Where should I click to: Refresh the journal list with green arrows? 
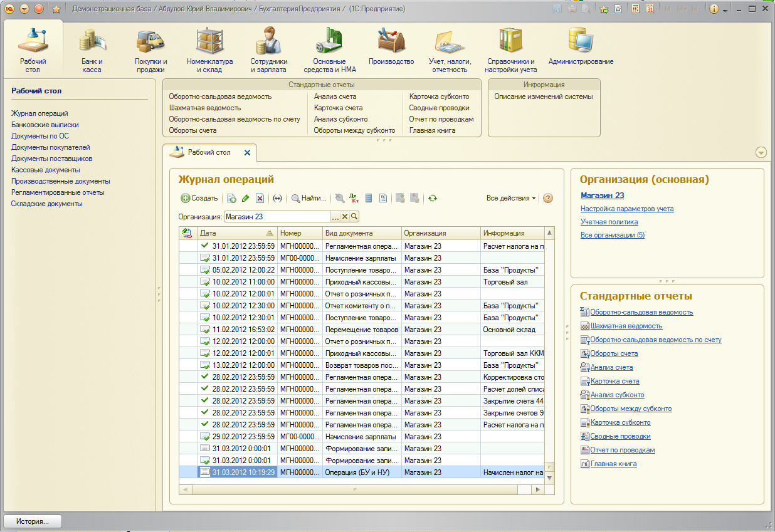pos(433,198)
